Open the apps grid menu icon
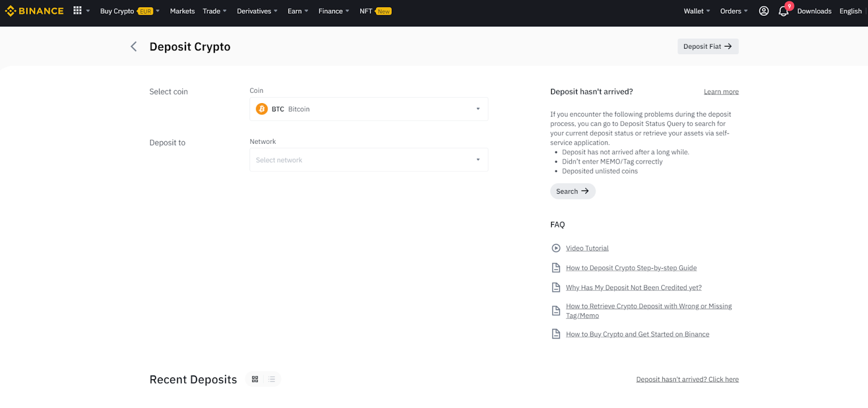The height and width of the screenshot is (408, 868). 78,10
